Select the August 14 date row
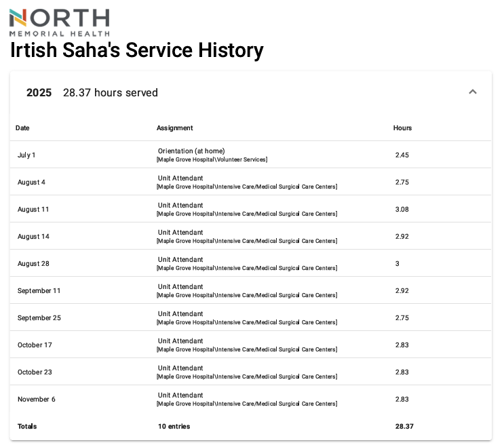The width and height of the screenshot is (504, 447). tap(33, 236)
